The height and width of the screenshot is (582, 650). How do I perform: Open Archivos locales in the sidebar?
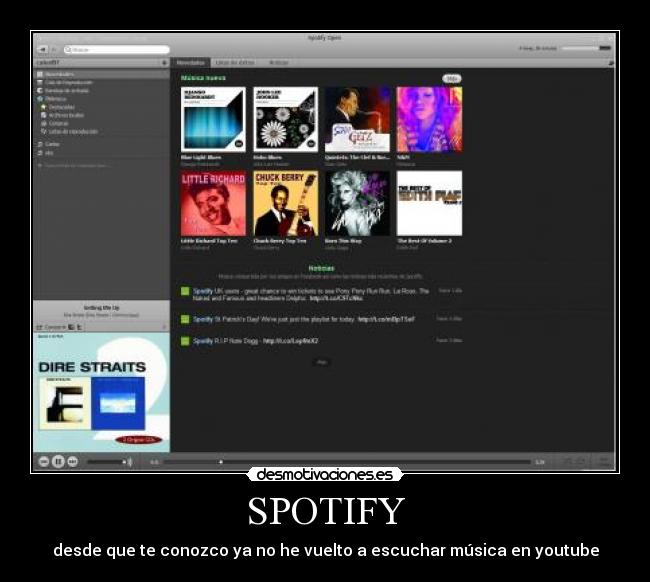tap(101, 115)
